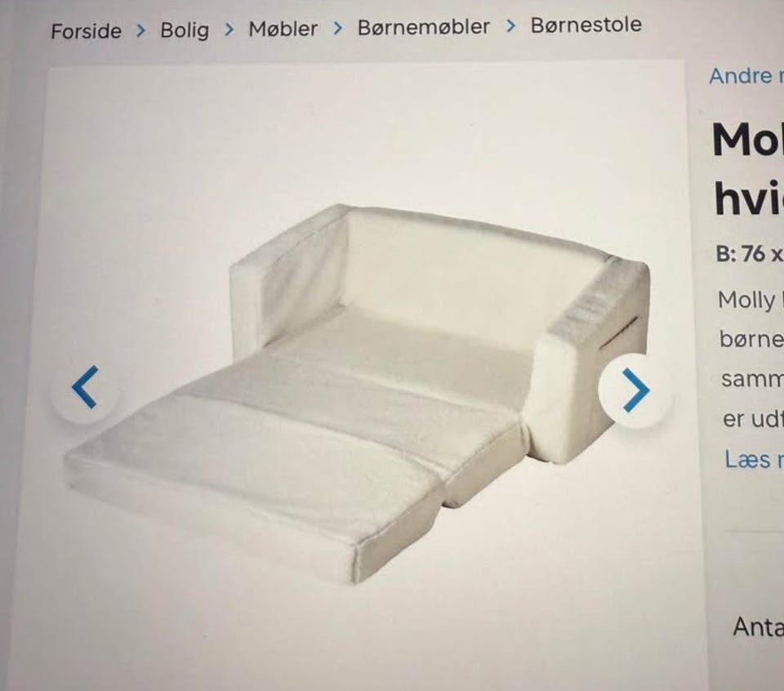This screenshot has width=784, height=691.
Task: Show the next product image with right arrow
Action: (635, 390)
